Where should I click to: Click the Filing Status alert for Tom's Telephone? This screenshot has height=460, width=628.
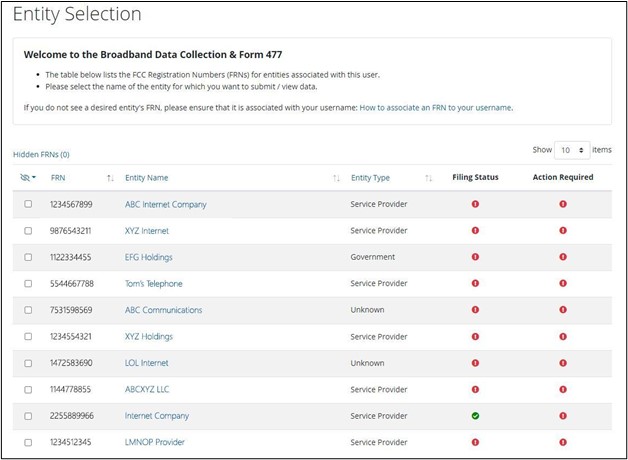475,284
